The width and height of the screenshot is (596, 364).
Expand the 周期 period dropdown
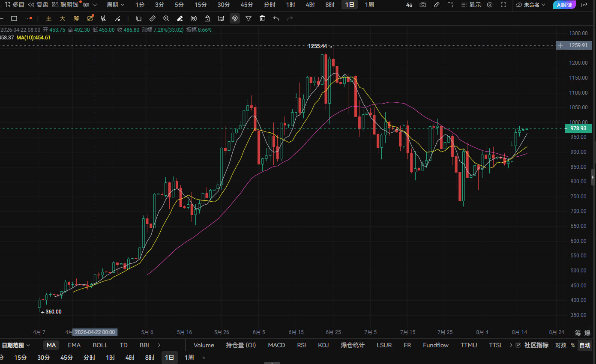click(115, 5)
